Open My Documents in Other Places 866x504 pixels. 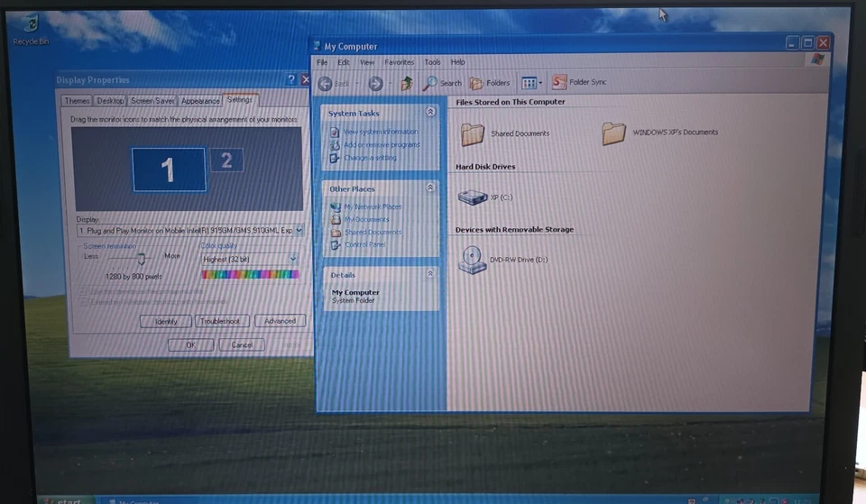tap(367, 220)
